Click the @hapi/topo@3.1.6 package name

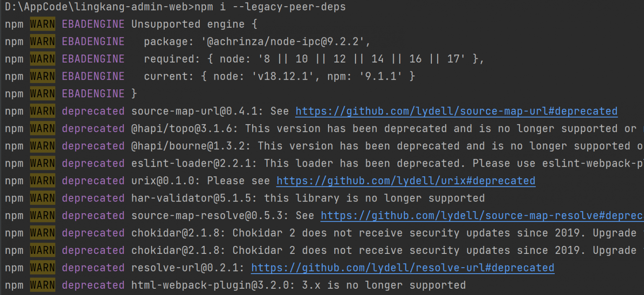(x=184, y=129)
